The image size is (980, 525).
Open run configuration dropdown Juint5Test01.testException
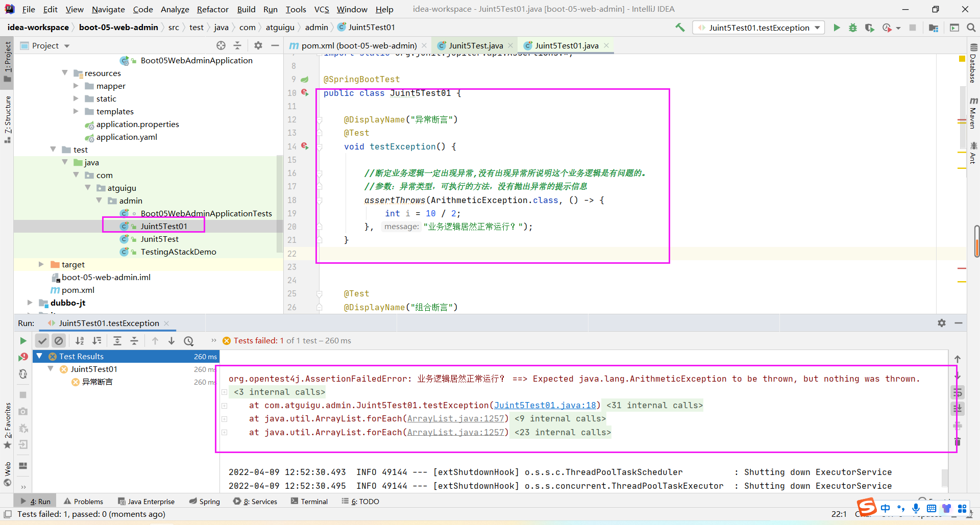(x=758, y=28)
